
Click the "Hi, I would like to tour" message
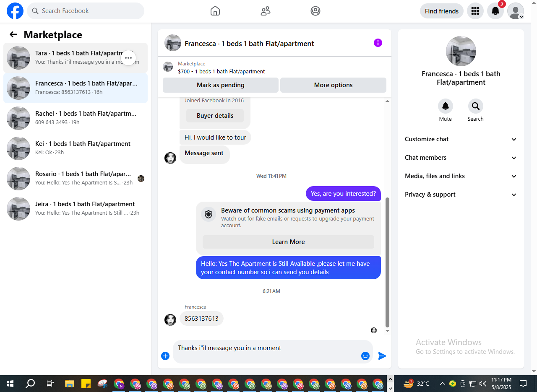(x=215, y=138)
